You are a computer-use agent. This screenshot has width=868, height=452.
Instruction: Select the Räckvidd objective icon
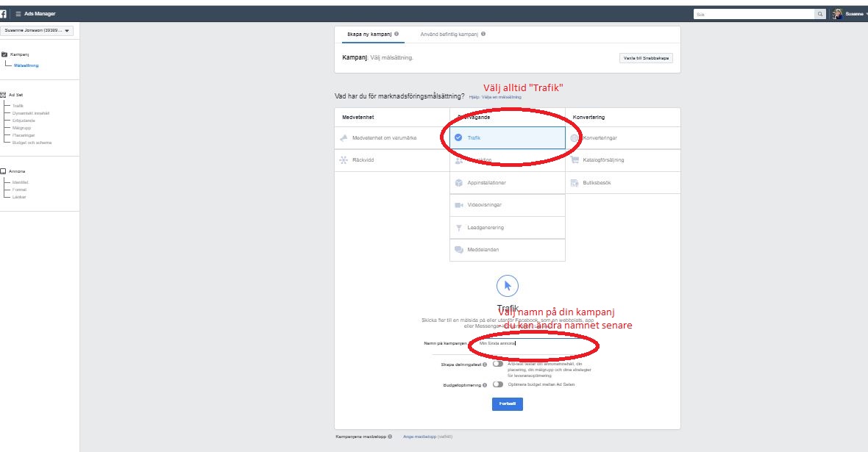343,160
